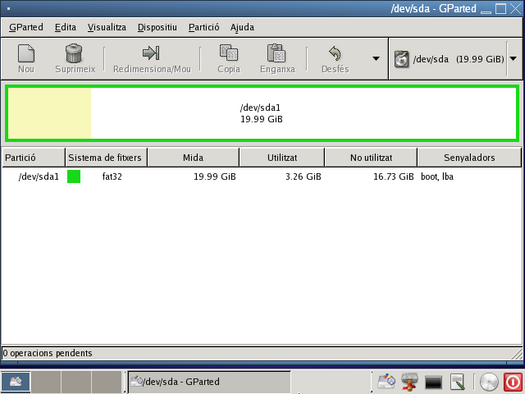Open the GParted menu
The width and height of the screenshot is (525, 394).
coord(26,27)
